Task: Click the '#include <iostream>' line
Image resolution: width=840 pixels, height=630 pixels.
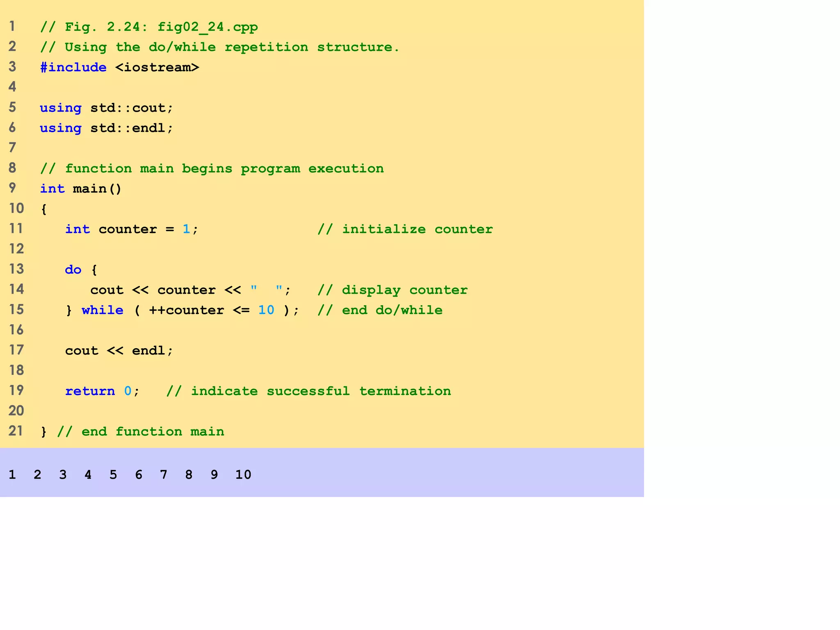Action: click(x=119, y=67)
